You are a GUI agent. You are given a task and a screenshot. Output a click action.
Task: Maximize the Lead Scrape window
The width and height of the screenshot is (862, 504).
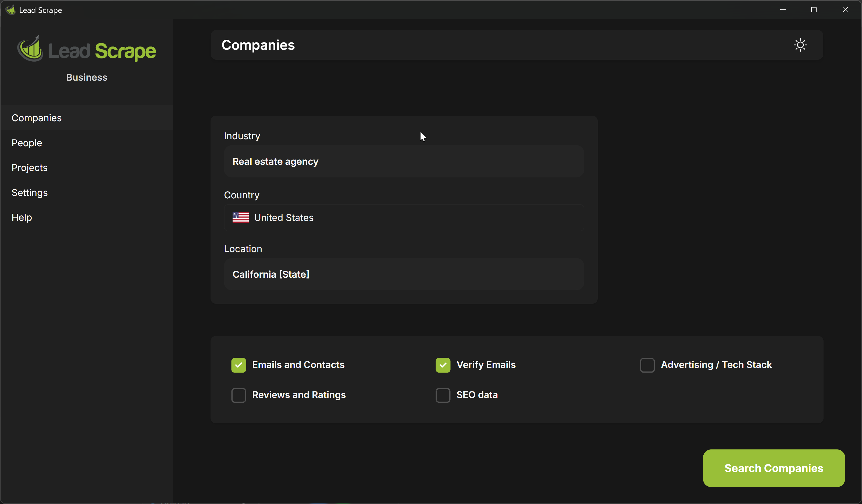pos(813,10)
